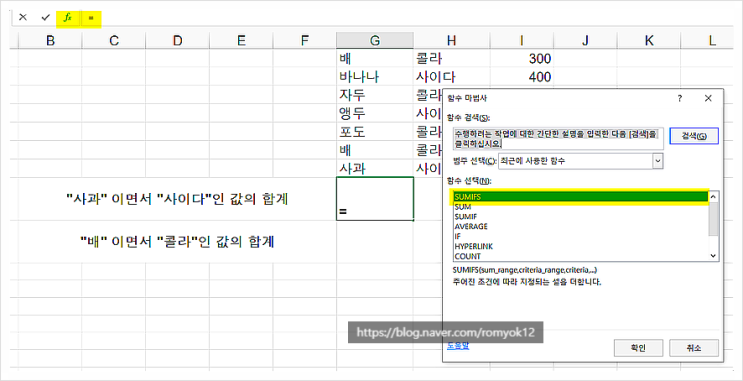Viewport: 743px width, 381px height.
Task: Click the cell containing 앵두
Action: (375, 114)
